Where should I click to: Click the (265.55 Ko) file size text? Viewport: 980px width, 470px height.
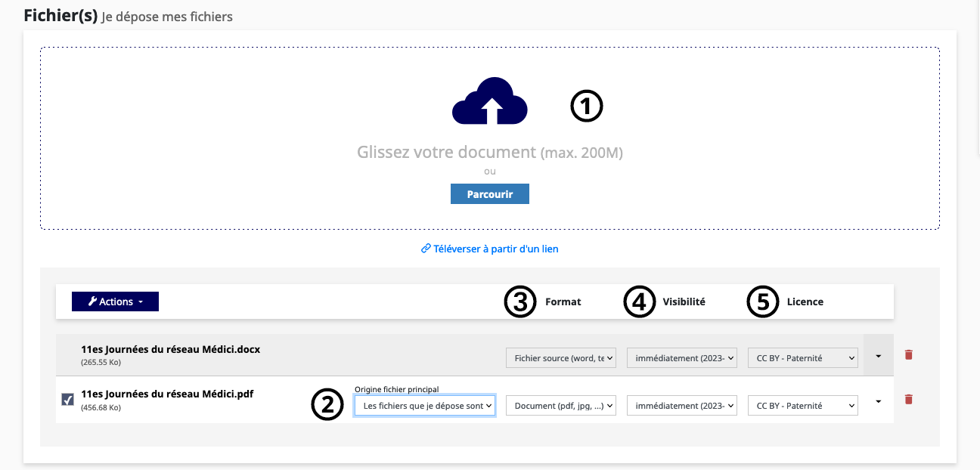[101, 363]
